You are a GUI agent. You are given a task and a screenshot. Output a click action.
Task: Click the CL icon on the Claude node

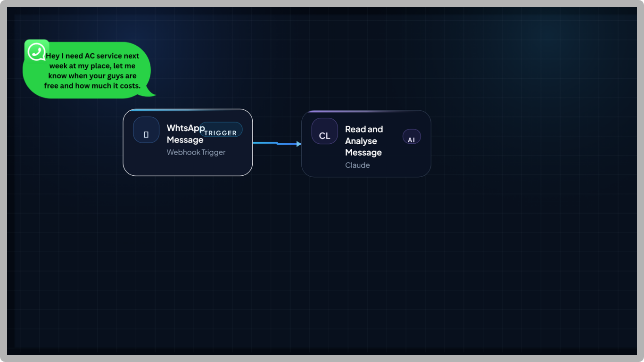(x=324, y=131)
